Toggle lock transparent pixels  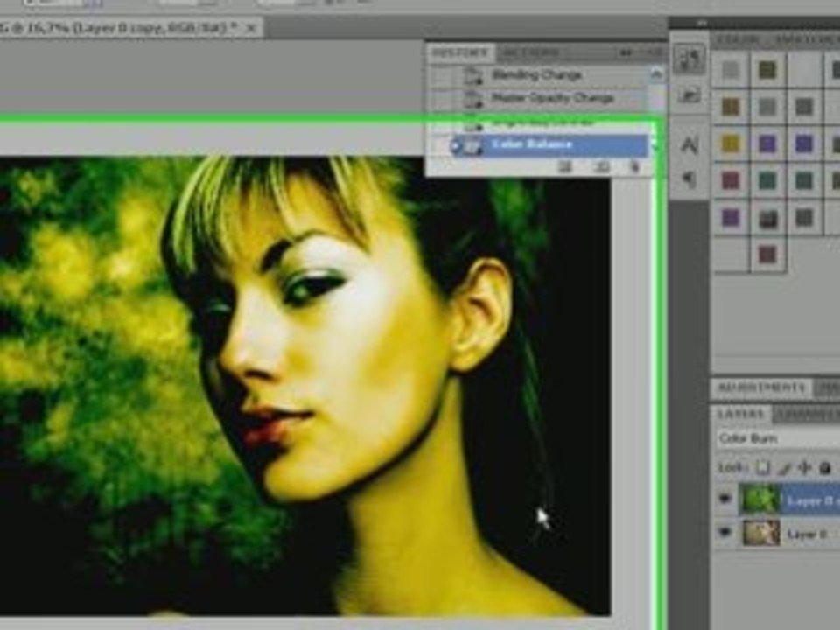point(763,468)
